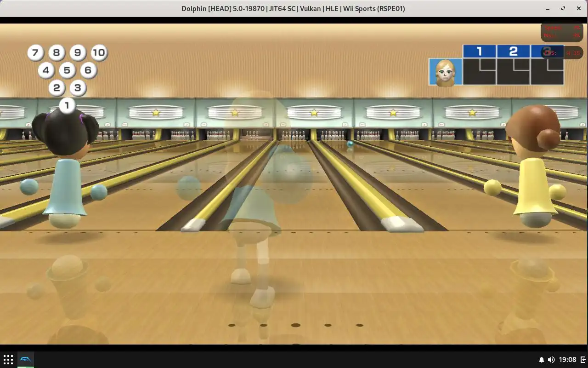Click pin indicator number 7
Screen dimensions: 588x368
tap(35, 52)
